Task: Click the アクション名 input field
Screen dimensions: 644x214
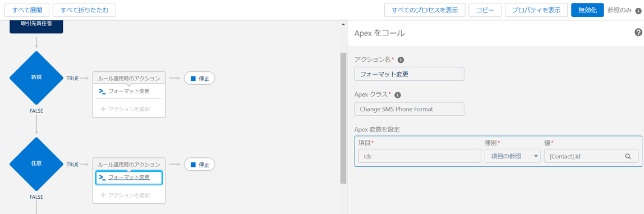Action: (x=409, y=74)
